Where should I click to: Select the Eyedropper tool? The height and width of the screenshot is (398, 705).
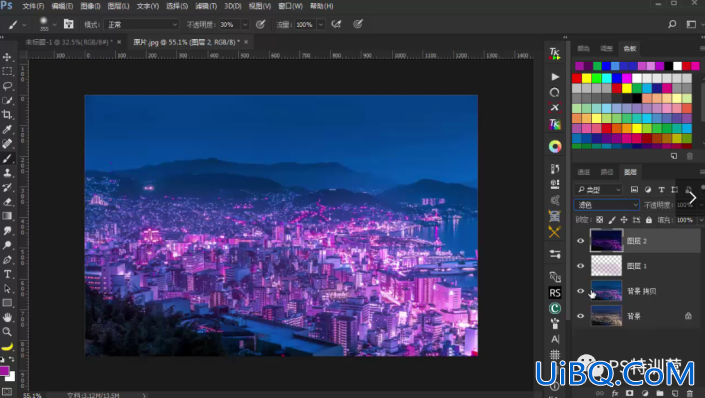pyautogui.click(x=7, y=130)
